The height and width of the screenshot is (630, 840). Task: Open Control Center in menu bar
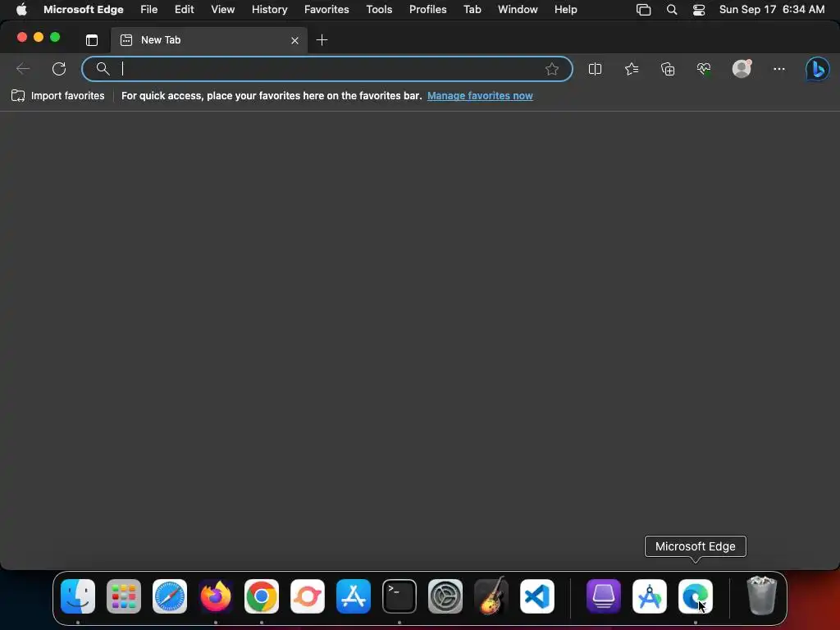pyautogui.click(x=699, y=10)
